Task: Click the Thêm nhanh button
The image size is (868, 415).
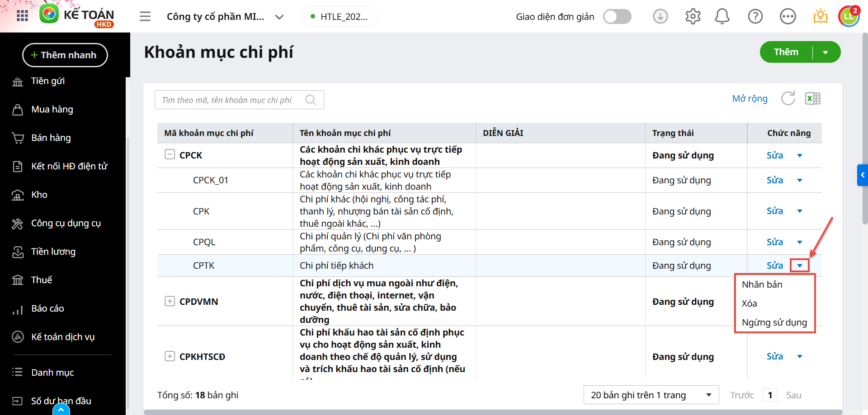Action: coord(65,55)
